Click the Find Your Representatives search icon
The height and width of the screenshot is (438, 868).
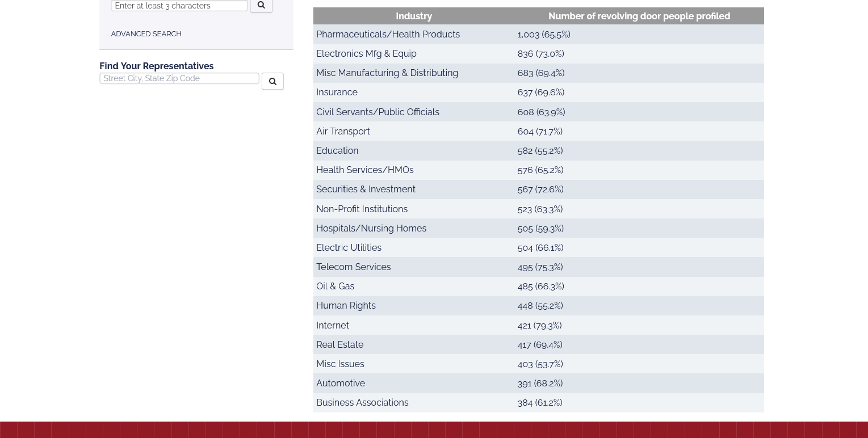pyautogui.click(x=272, y=81)
